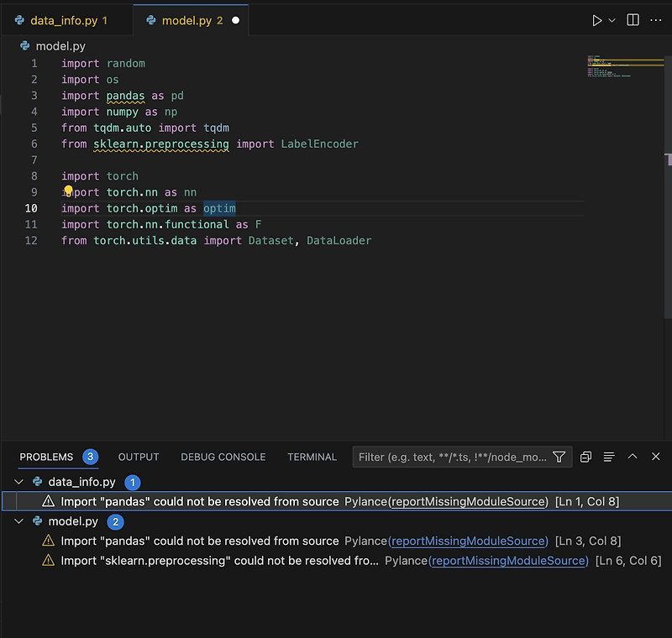
Task: Click the lightbulb quick fix icon
Action: point(68,190)
